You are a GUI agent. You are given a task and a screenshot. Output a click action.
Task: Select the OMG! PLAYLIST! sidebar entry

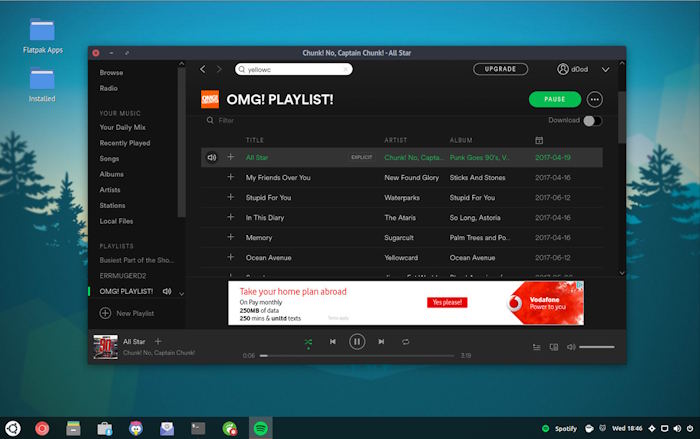(126, 291)
